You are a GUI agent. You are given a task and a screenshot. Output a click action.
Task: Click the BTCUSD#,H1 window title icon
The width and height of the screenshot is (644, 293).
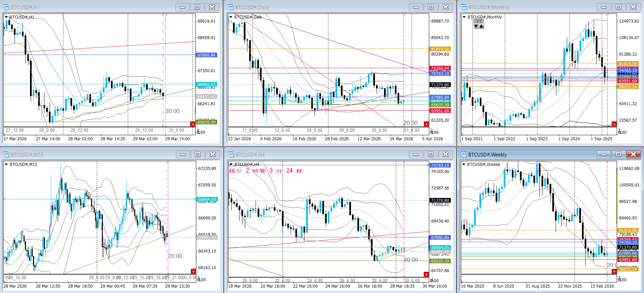[x=6, y=7]
